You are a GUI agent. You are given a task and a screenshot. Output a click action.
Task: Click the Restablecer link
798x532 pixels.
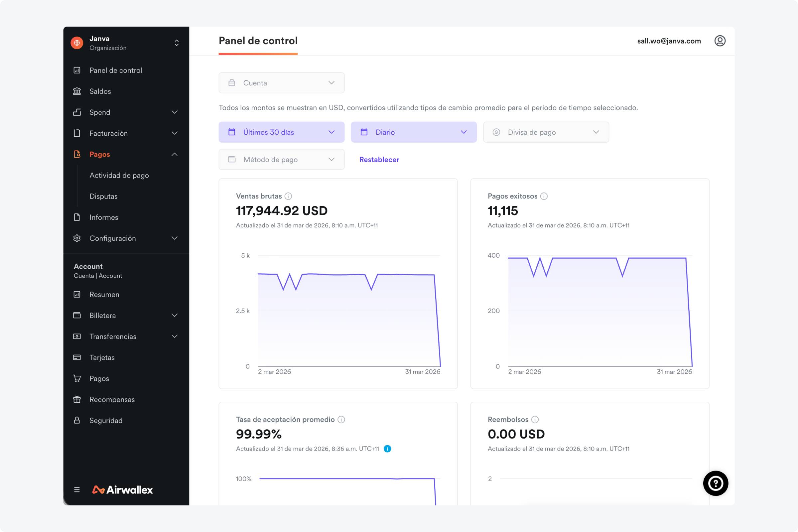point(379,160)
